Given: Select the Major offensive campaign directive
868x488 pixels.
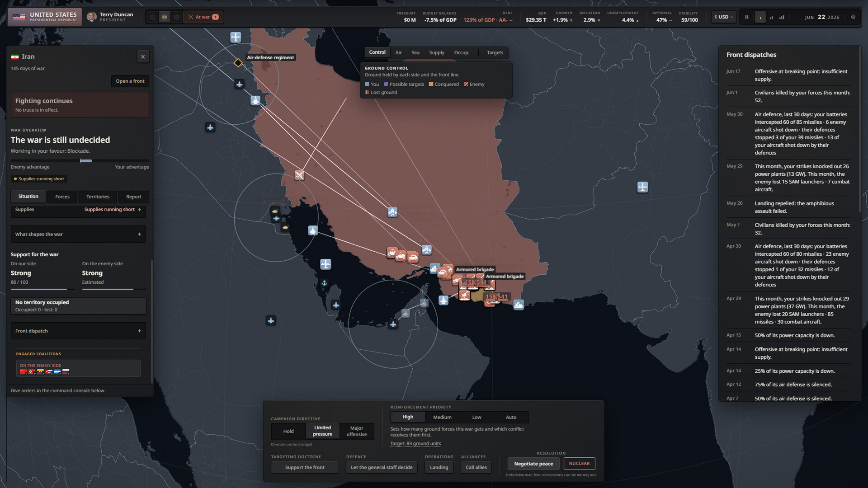Looking at the screenshot, I should 357,431.
